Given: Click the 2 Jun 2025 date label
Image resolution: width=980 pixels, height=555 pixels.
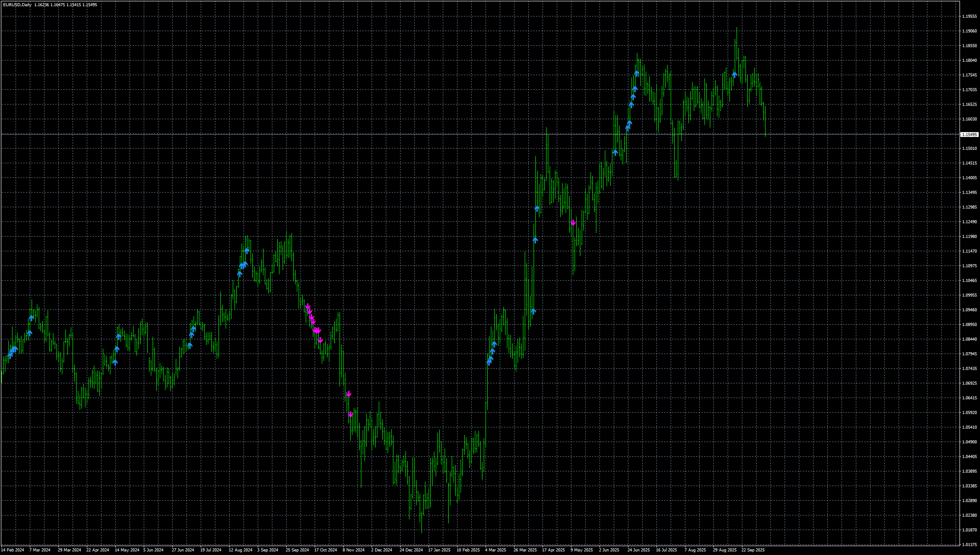Looking at the screenshot, I should 609,550.
